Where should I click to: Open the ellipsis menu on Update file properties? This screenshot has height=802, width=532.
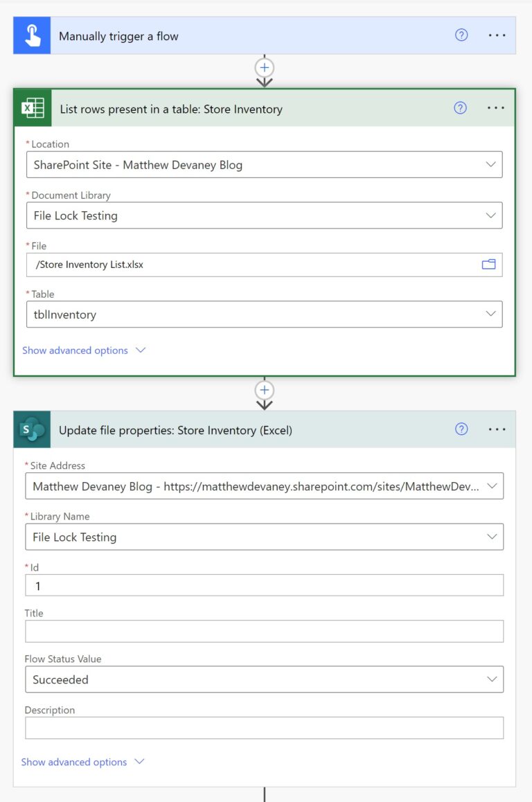[x=497, y=429]
